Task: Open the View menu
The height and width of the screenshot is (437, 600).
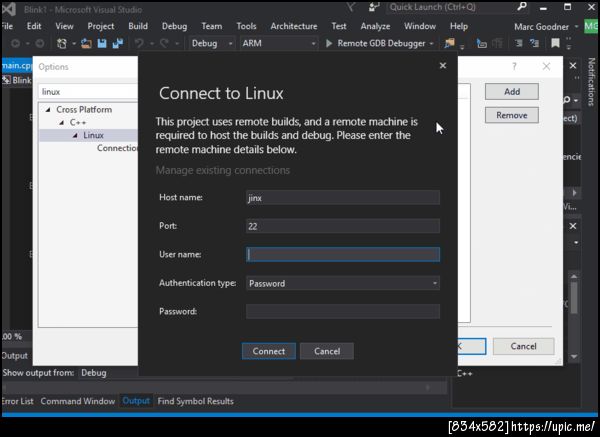Action: 64,26
